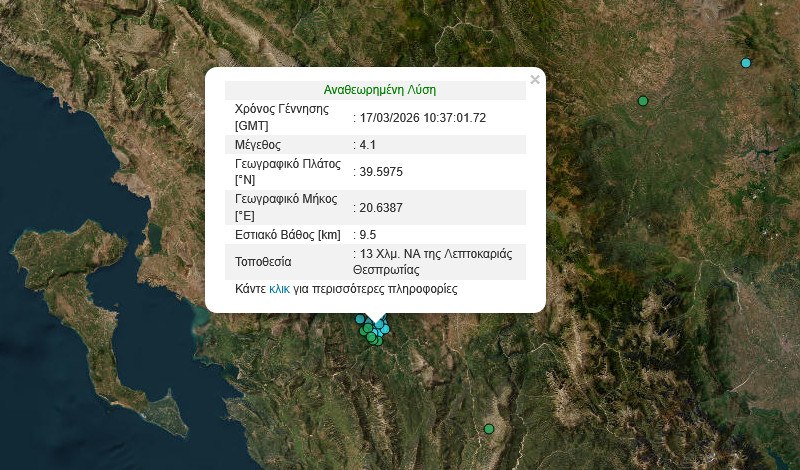Click the Εστιακό Βάθος [km] label

click(x=287, y=235)
